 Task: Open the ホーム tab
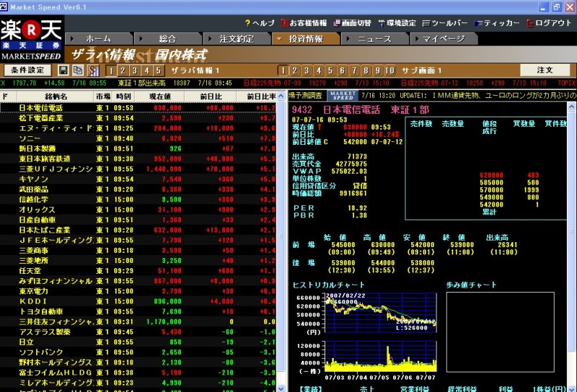(x=98, y=39)
